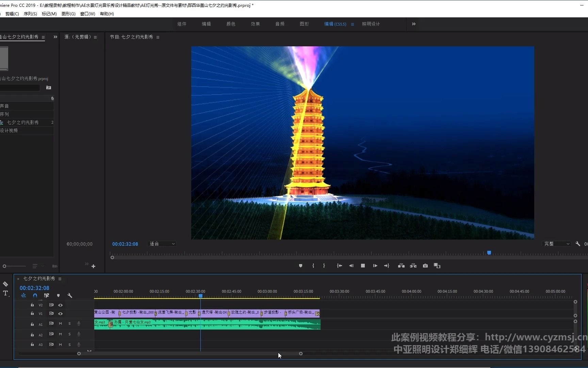Open the 适合 zoom level dropdown
This screenshot has height=368, width=588.
[x=162, y=244]
